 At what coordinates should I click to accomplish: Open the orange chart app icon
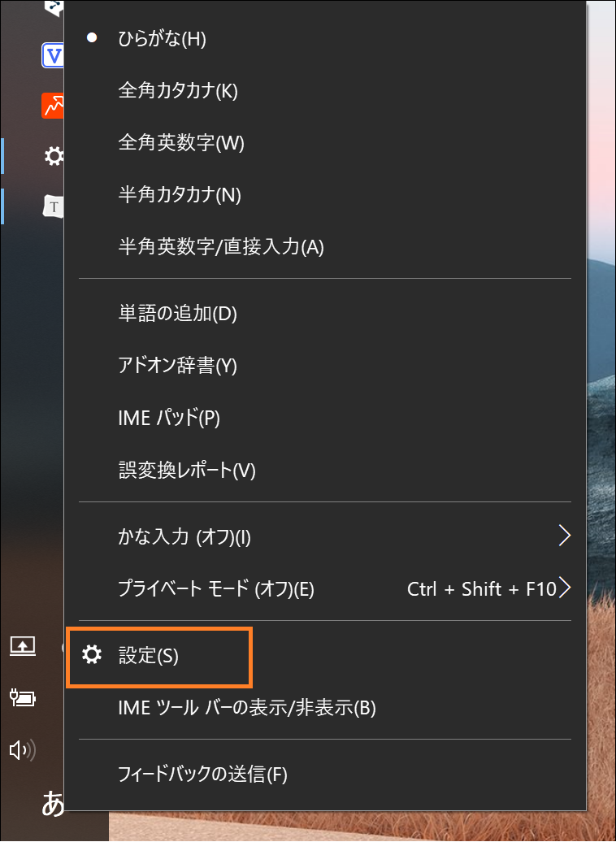click(53, 106)
